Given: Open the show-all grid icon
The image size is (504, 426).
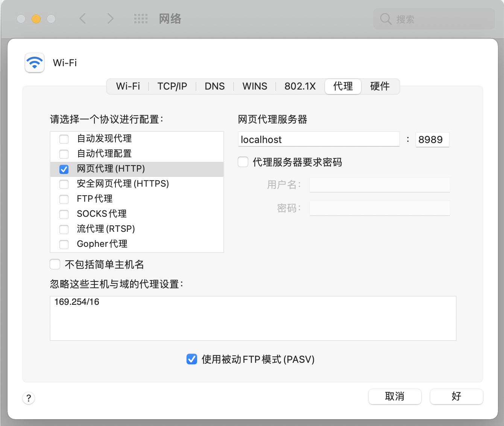Looking at the screenshot, I should pyautogui.click(x=141, y=19).
